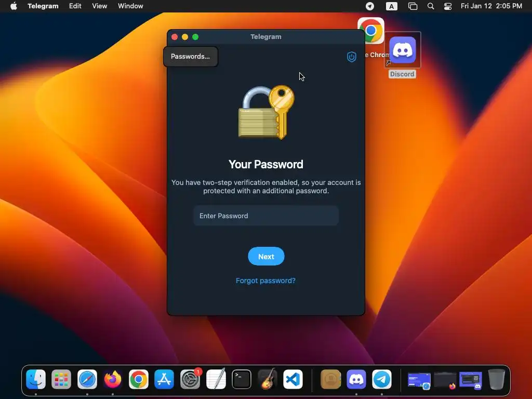The image size is (532, 399).
Task: Open Contacts from the dock
Action: tap(331, 379)
